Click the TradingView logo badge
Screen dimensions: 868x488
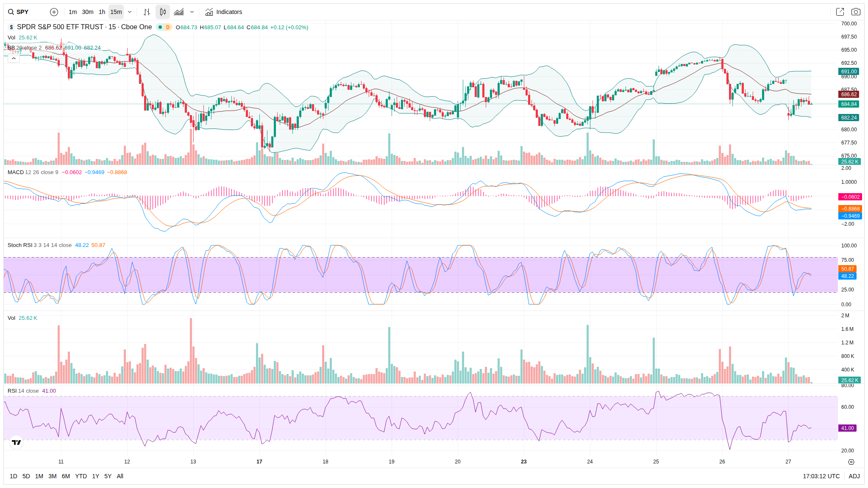coord(17,442)
